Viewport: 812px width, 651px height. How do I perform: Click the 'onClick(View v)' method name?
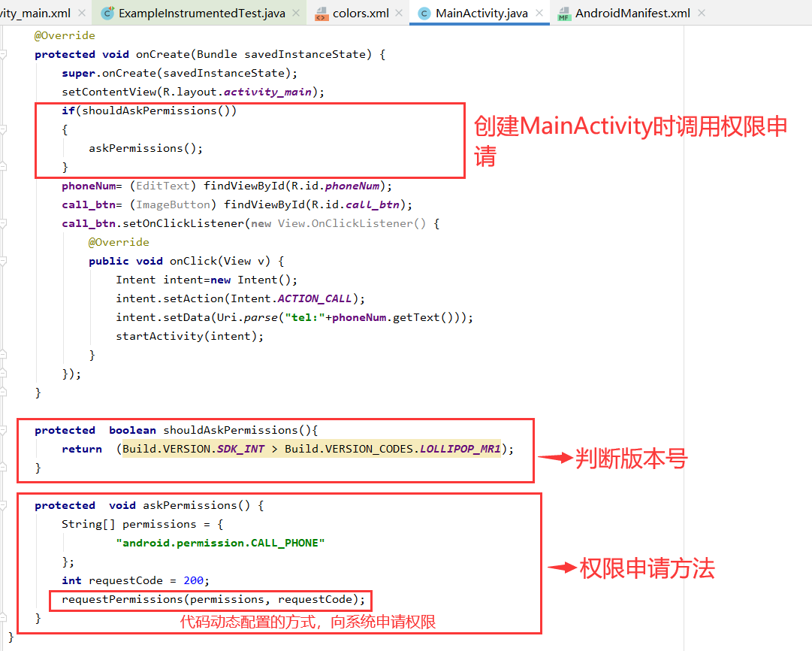(x=220, y=261)
